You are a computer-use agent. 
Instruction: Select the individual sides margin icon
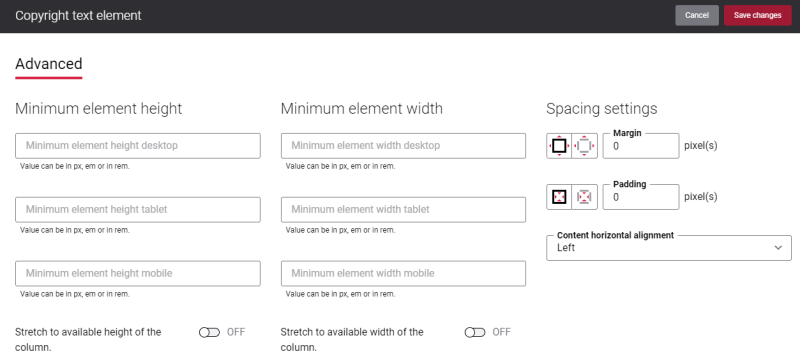[x=585, y=146]
